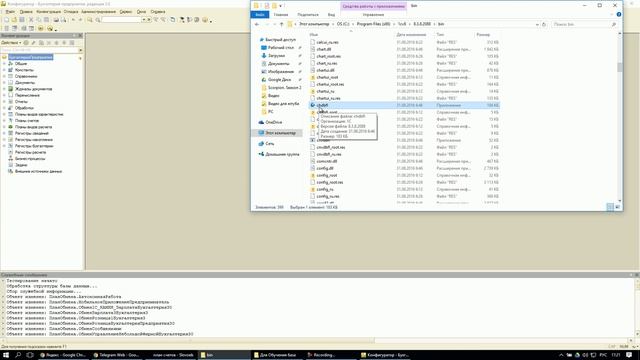
Task: Click the delete X icon in configuration panel toolbar
Action: pyautogui.click(x=49, y=42)
